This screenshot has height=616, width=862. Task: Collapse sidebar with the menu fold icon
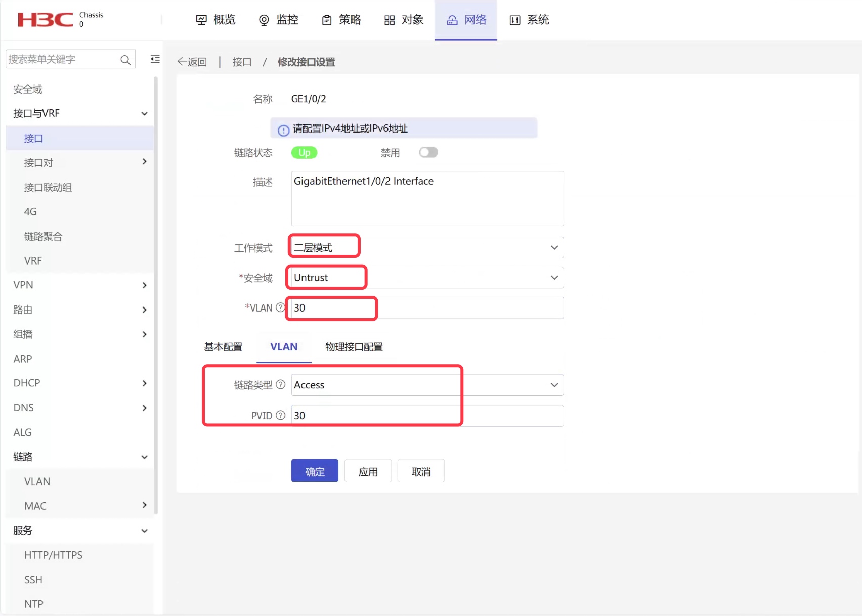tap(155, 59)
